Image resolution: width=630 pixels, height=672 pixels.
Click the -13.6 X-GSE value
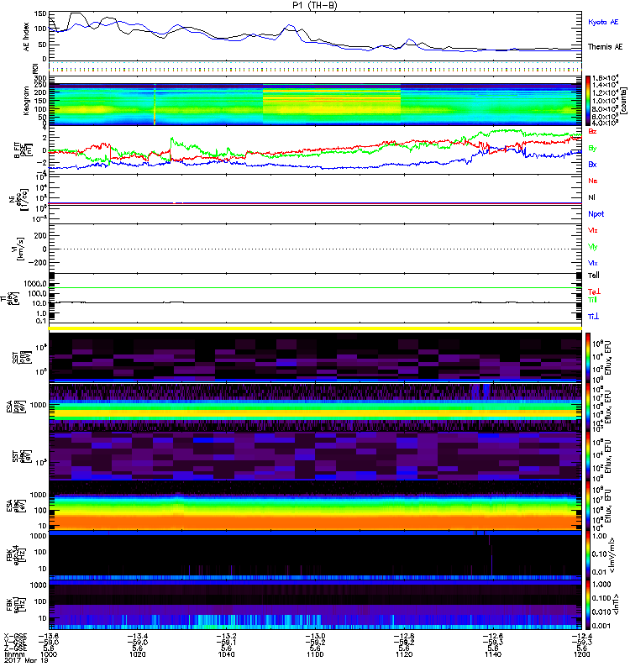(49, 637)
